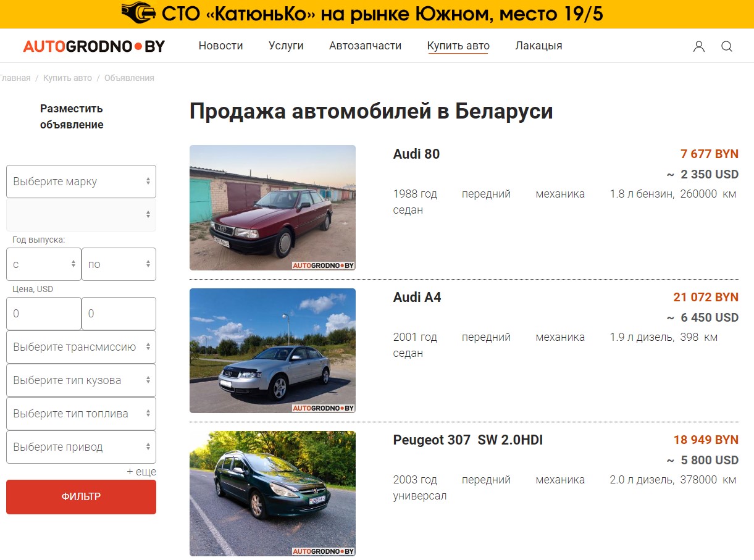The height and width of the screenshot is (560, 754).
Task: Click the minimum price USD input field
Action: coord(44,314)
